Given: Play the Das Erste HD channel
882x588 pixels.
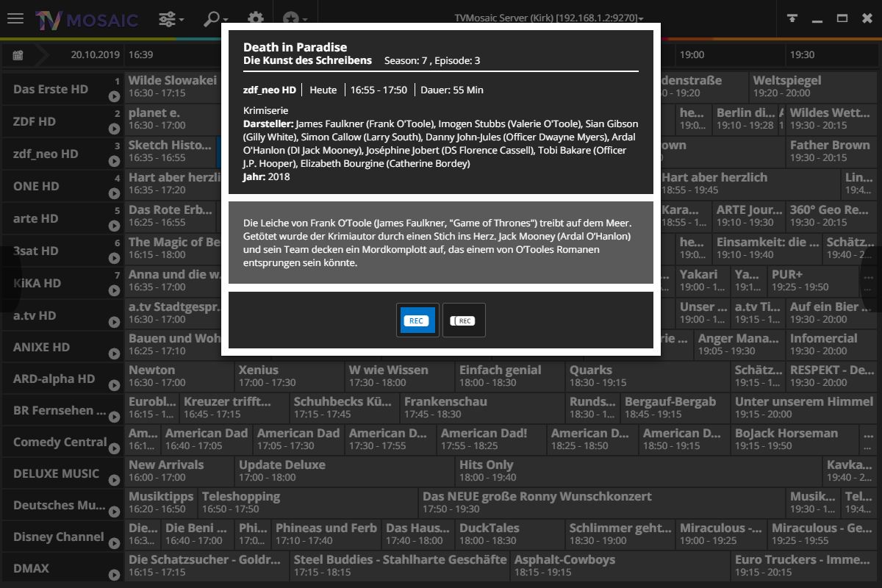Looking at the screenshot, I should tap(114, 96).
